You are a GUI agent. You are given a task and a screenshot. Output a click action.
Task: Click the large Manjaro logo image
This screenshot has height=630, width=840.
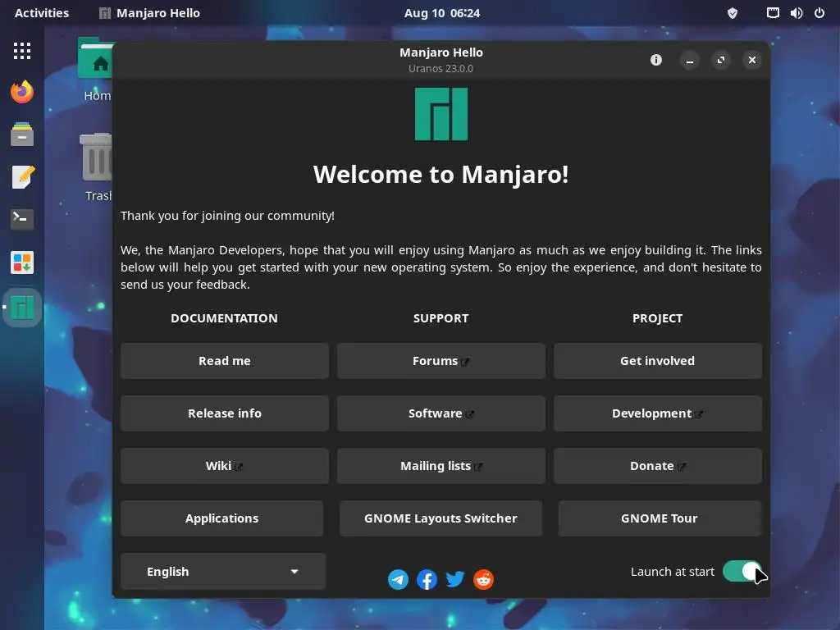[x=441, y=114]
